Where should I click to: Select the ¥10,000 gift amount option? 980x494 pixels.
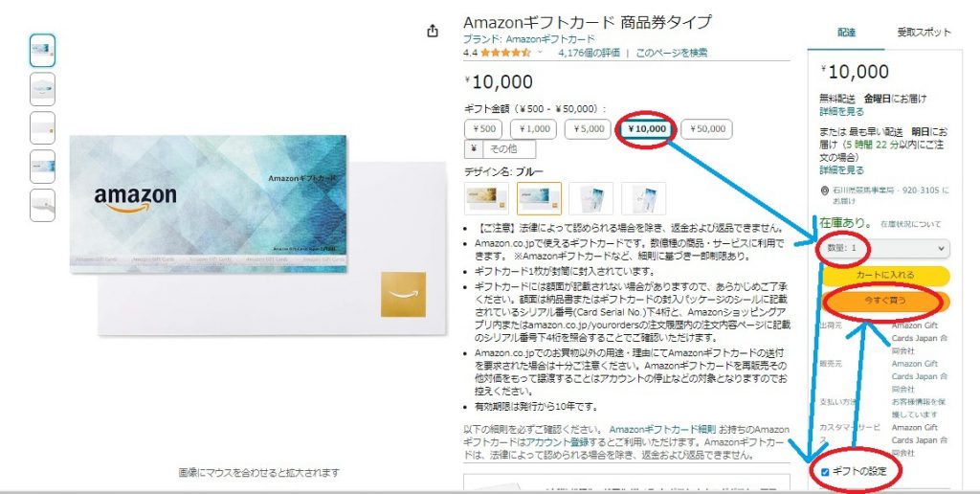tap(648, 129)
